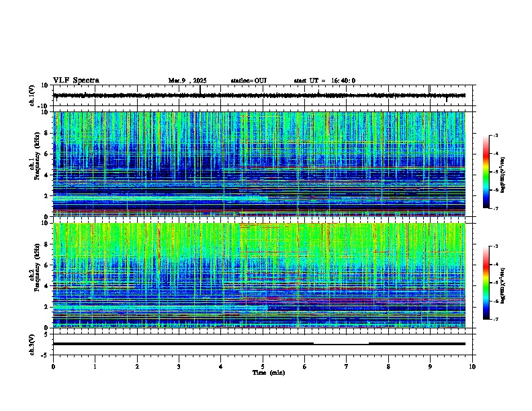The image size is (532, 411).
Task: Click the "VLF Spectra" plot title
Action: [76, 81]
